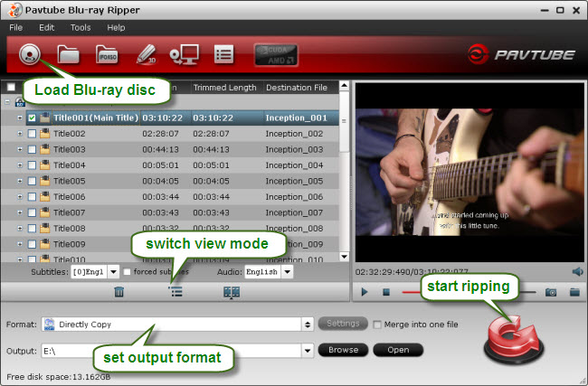
Task: Click the preview playback progress slider
Action: pyautogui.click(x=469, y=292)
